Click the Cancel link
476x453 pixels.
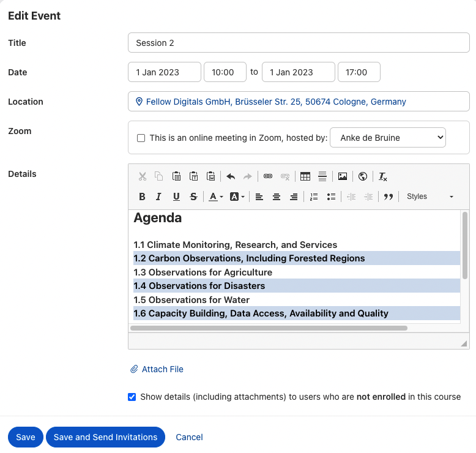click(x=189, y=437)
